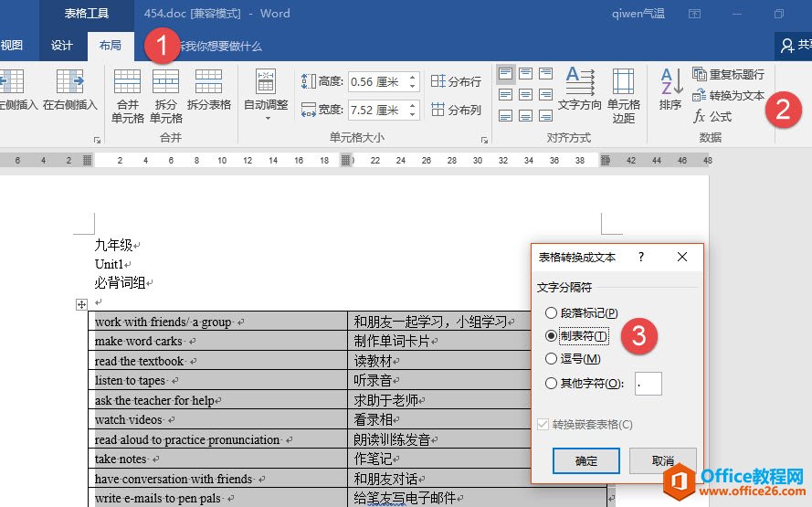Click Convert to Text (转换为文本)
This screenshot has height=507, width=812.
point(728,95)
